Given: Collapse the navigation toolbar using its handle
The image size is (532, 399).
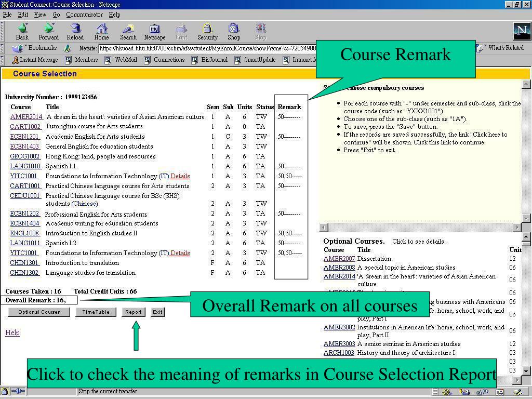Looking at the screenshot, I should [x=3, y=32].
